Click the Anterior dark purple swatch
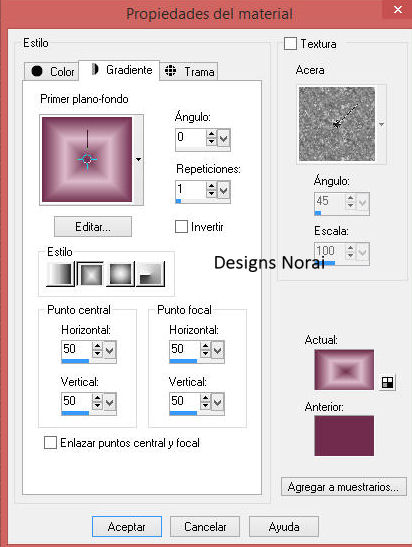Viewport: 412px width, 547px height. 344,435
